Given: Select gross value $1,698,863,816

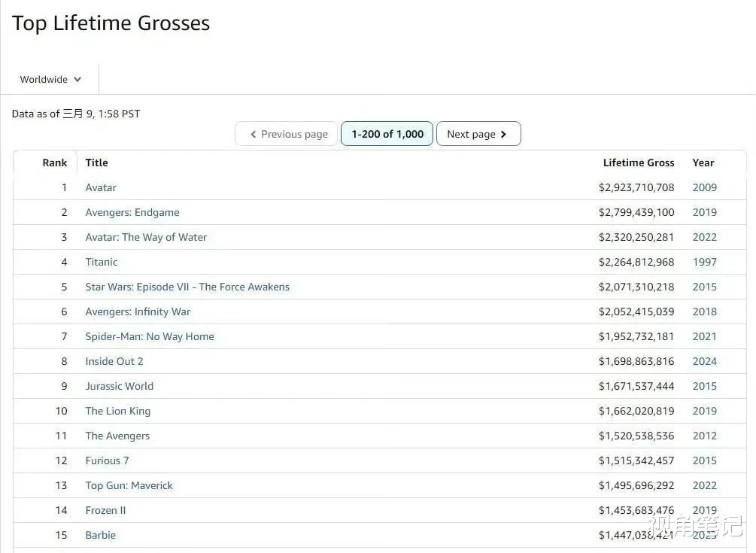Looking at the screenshot, I should click(x=636, y=362).
